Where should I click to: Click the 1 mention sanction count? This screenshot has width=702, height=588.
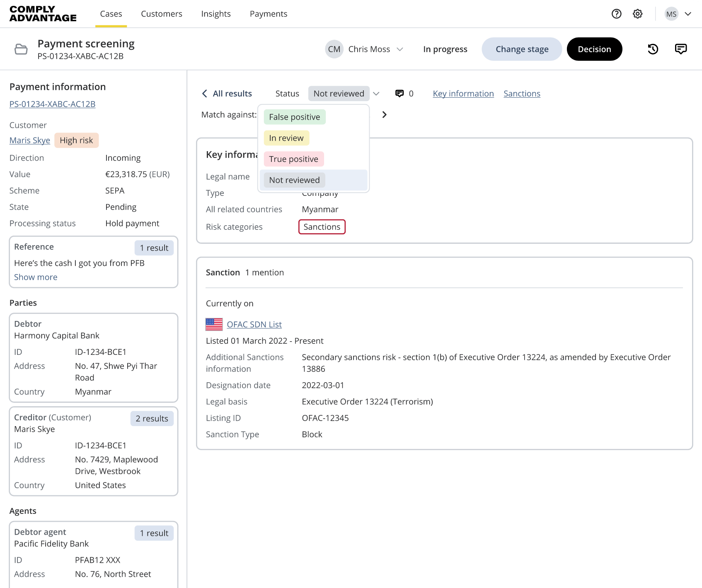(x=264, y=272)
